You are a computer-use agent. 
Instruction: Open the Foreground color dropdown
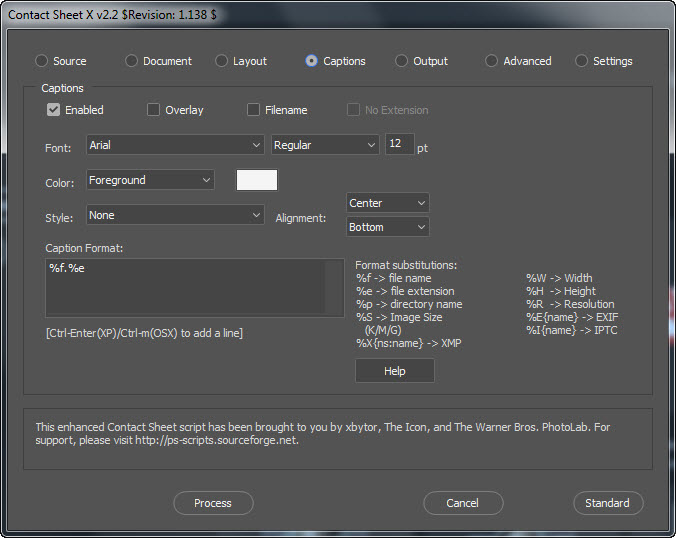[x=150, y=180]
